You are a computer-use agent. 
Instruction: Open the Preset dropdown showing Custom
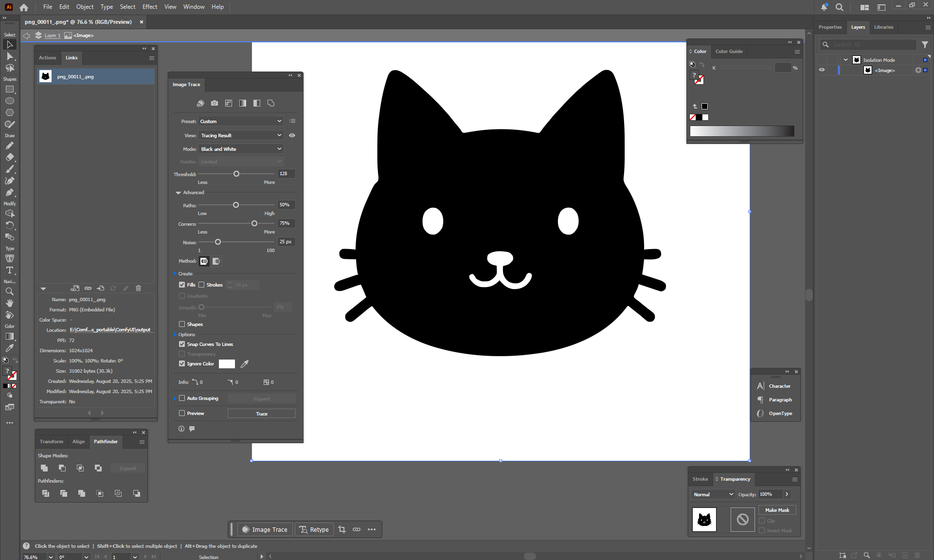[x=241, y=121]
